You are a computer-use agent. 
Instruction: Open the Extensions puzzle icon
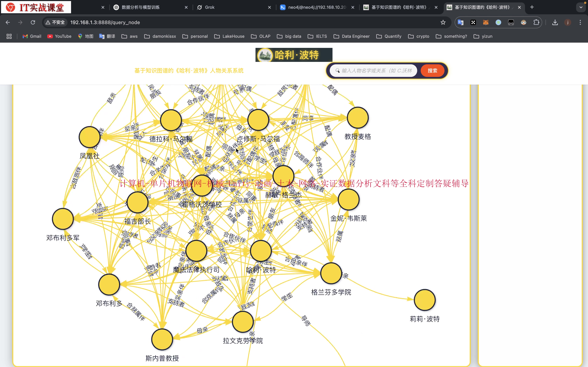pyautogui.click(x=536, y=22)
